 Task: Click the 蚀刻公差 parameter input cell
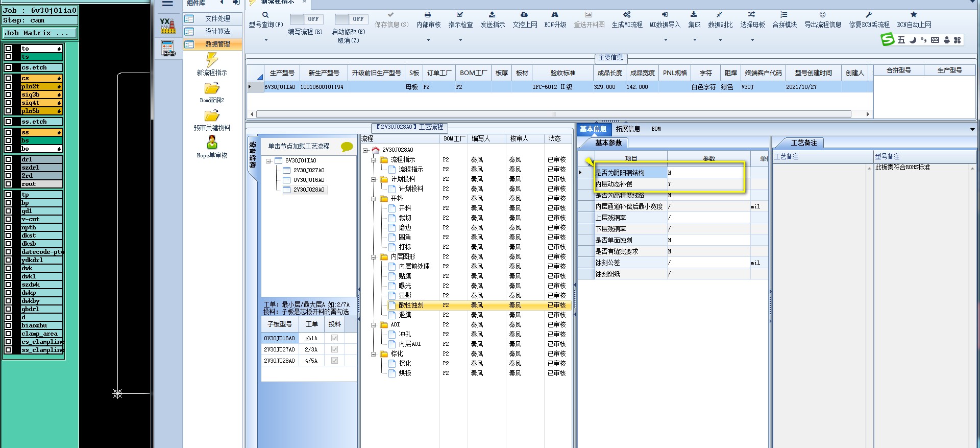point(708,263)
